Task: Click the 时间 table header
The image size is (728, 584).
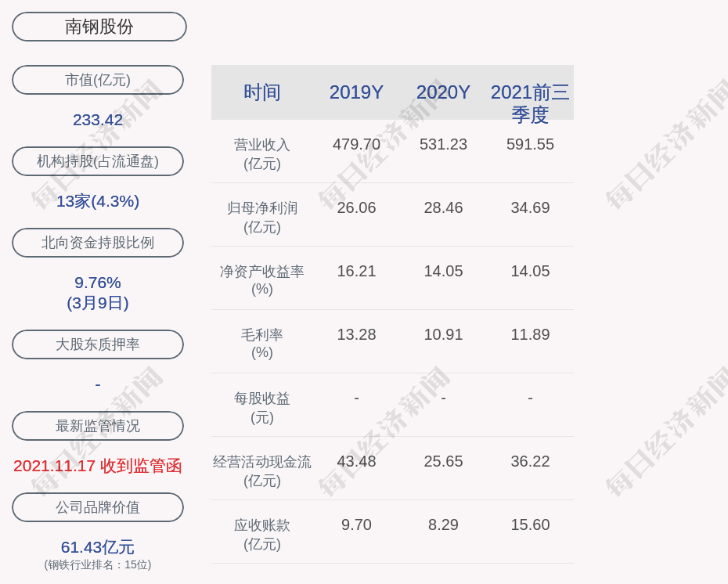Action: 262,92
